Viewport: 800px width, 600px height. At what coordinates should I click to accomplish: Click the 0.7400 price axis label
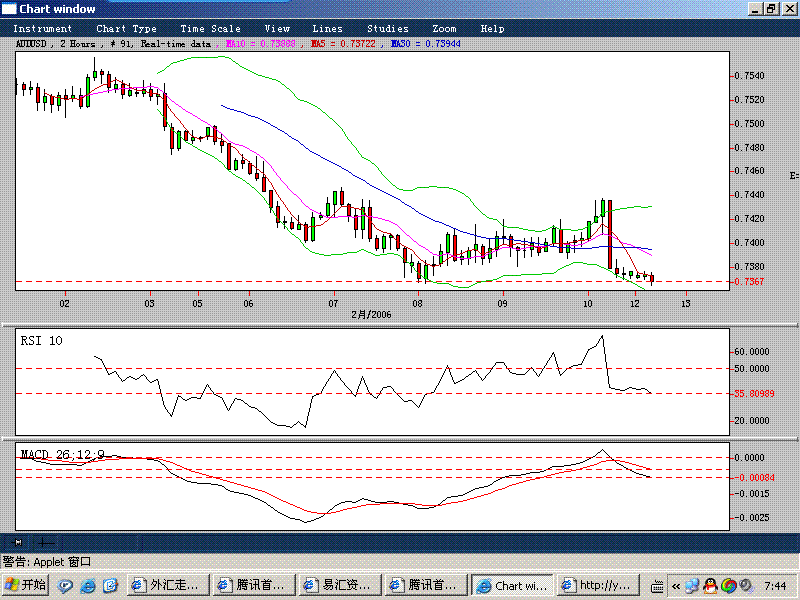749,243
